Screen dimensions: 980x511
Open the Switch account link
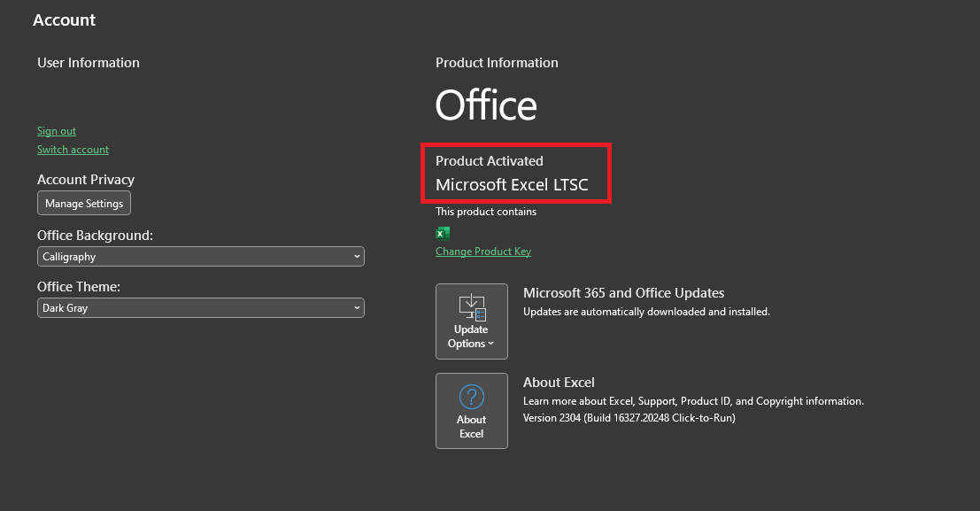(x=73, y=150)
